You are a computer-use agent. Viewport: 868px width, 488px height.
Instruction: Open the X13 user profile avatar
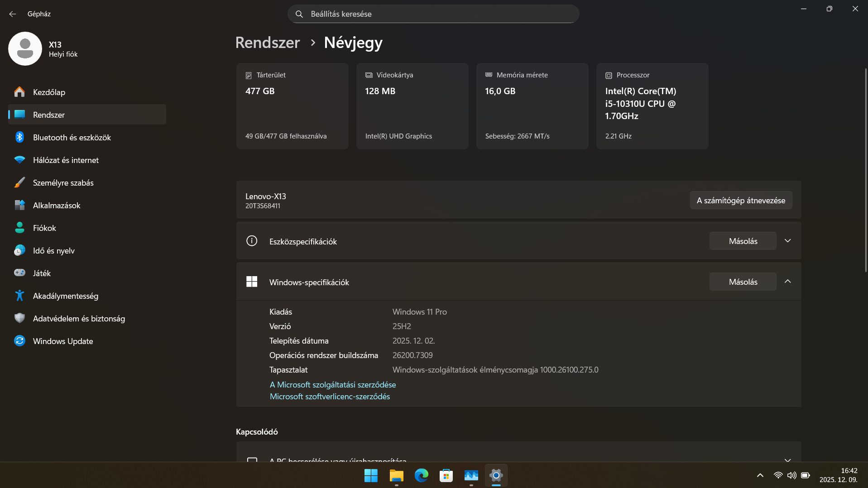pyautogui.click(x=25, y=48)
